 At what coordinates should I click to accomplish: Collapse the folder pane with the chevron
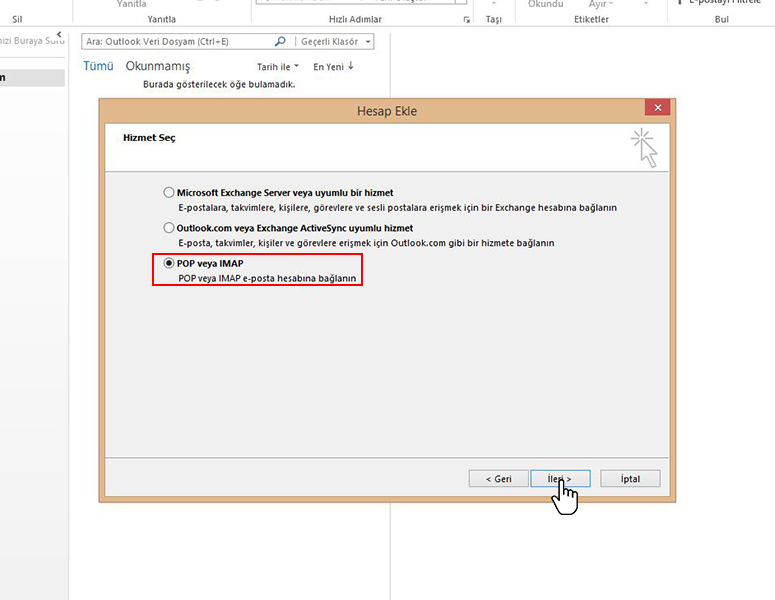[59, 36]
